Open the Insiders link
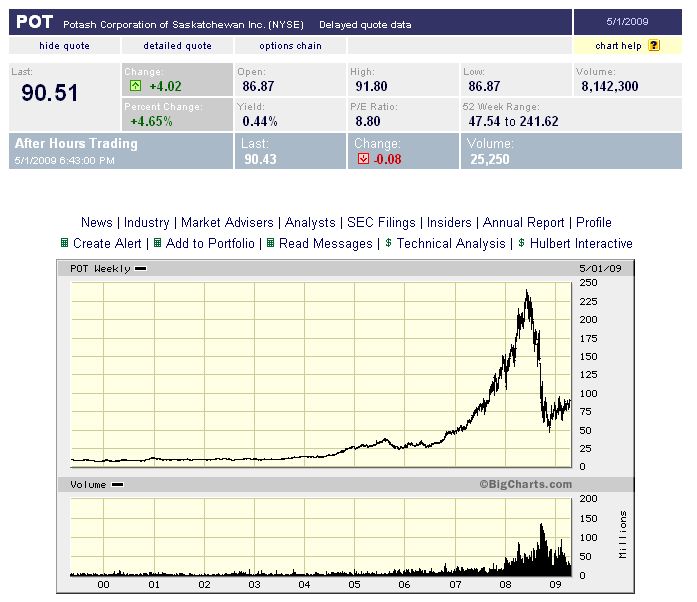 click(x=449, y=222)
